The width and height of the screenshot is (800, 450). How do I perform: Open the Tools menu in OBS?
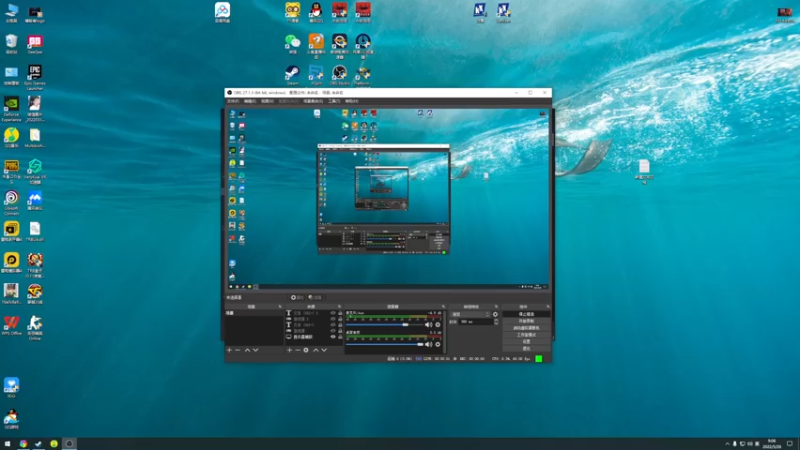tap(334, 101)
